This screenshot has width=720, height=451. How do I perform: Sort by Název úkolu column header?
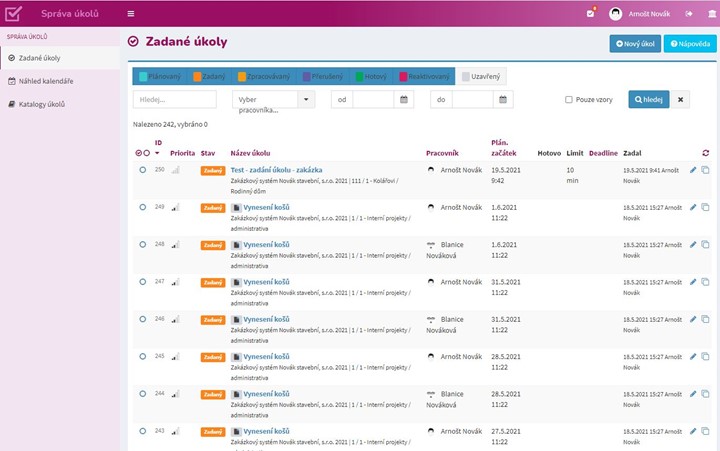click(250, 153)
